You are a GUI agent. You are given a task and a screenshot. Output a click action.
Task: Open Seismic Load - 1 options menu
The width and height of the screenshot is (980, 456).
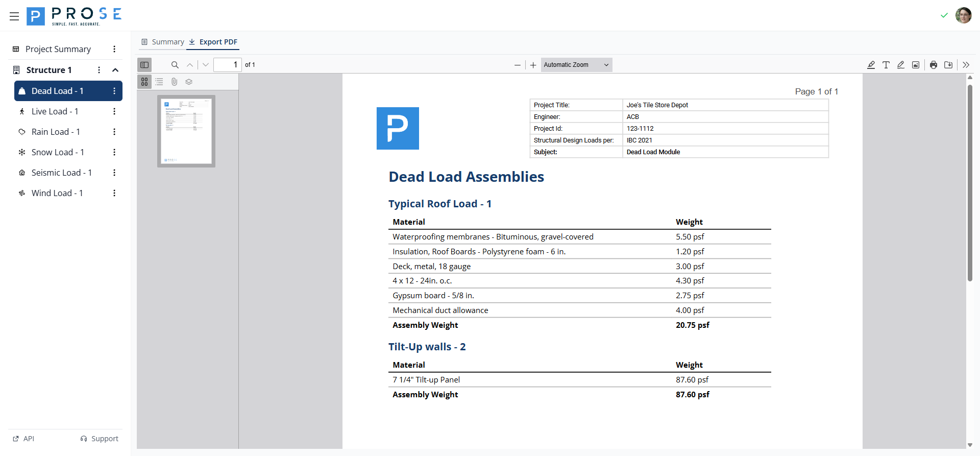pos(114,173)
